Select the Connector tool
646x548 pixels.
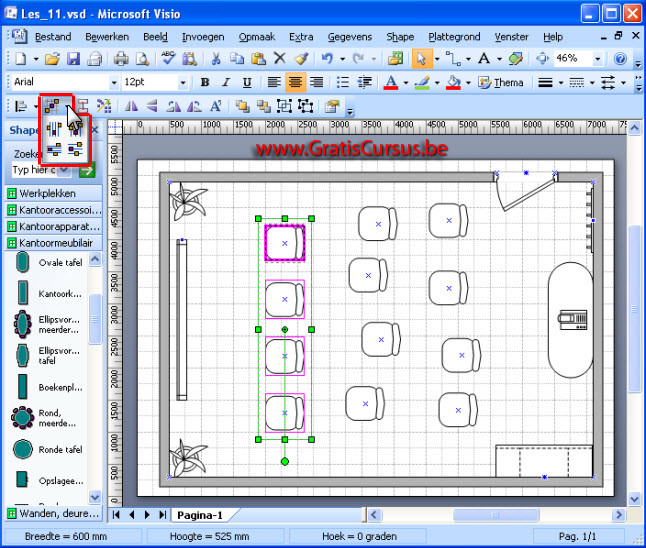click(454, 59)
